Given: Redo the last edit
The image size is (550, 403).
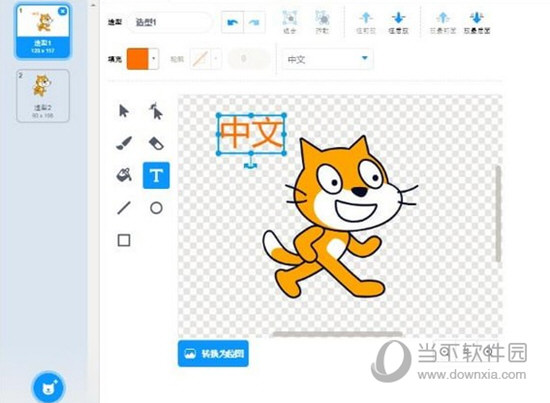Looking at the screenshot, I should point(254,22).
